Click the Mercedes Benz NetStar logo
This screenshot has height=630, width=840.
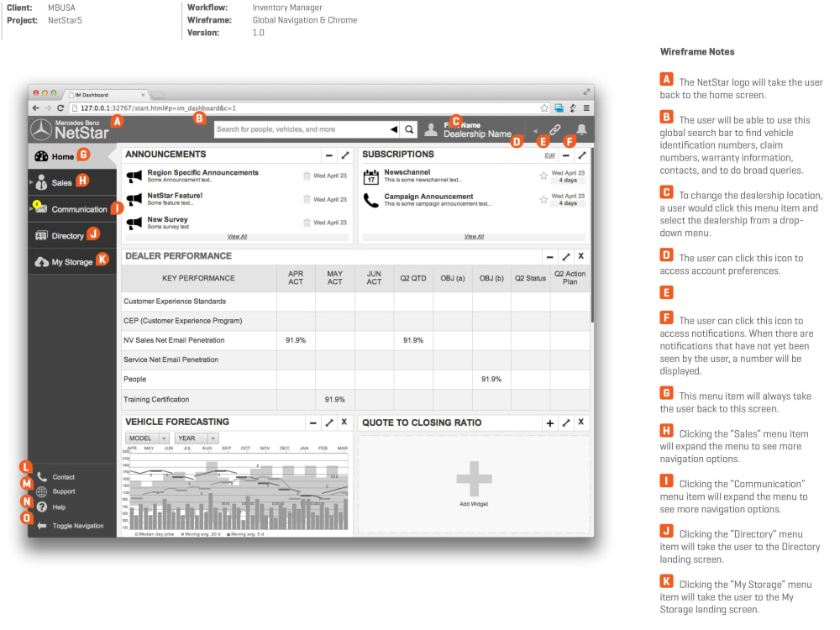point(70,129)
